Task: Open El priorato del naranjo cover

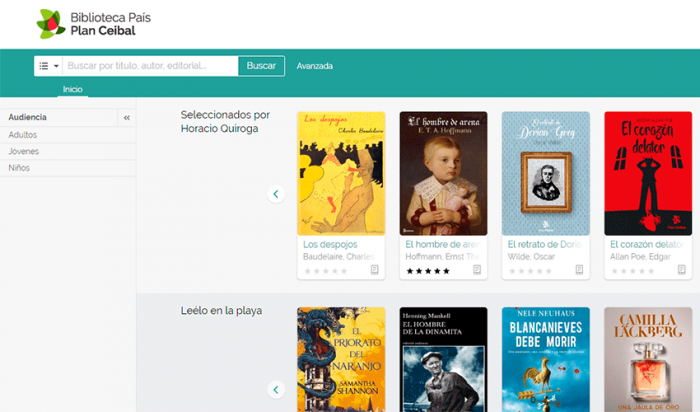Action: [x=341, y=359]
